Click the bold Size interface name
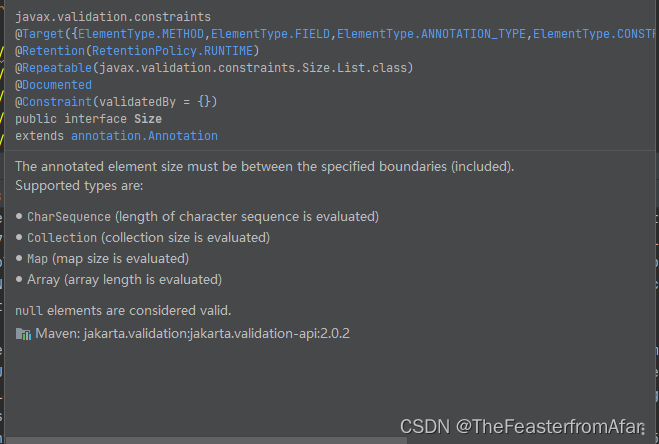This screenshot has width=659, height=444. 148,119
